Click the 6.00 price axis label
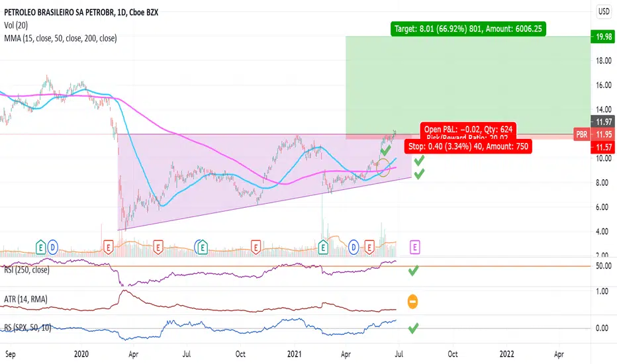This screenshot has width=617, height=364. pos(604,207)
